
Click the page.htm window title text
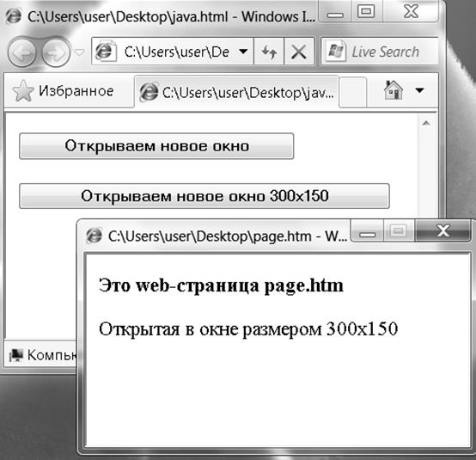click(228, 236)
